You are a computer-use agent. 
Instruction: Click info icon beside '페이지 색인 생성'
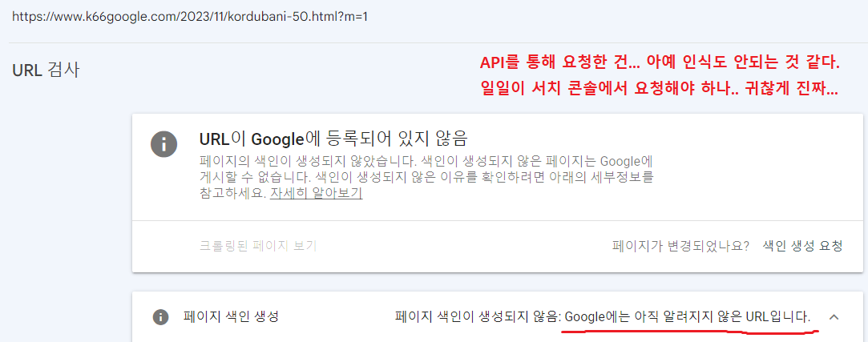160,317
